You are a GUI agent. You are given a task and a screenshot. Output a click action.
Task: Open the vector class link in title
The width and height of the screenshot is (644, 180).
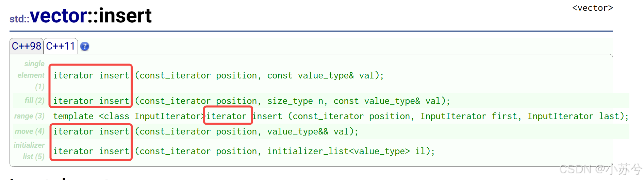pos(59,16)
